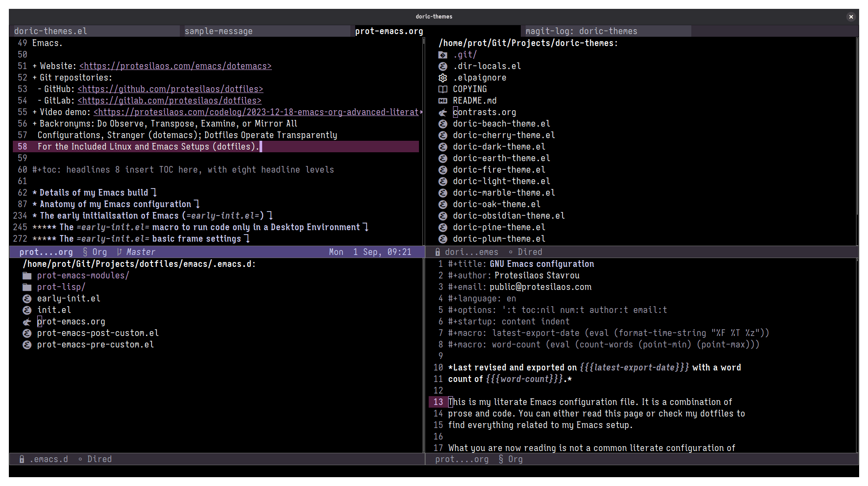Open the Video demo codelog link

(x=256, y=112)
